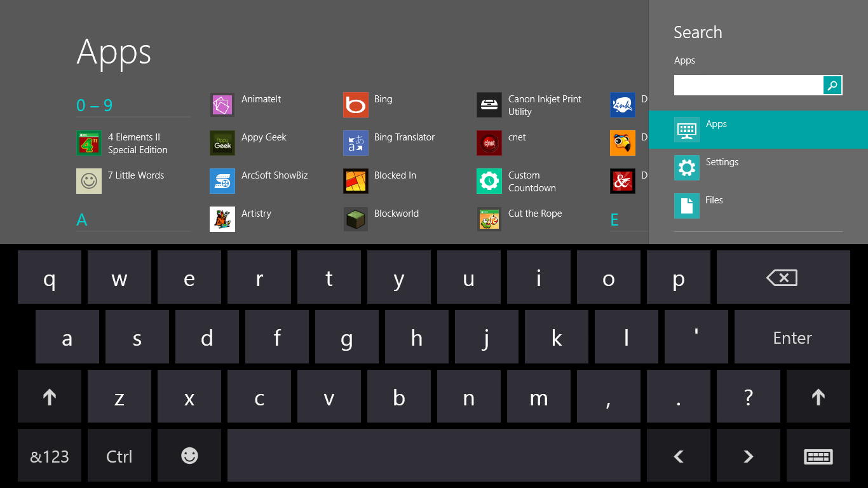Open the keyboard layout options key
The height and width of the screenshot is (488, 868).
pyautogui.click(x=818, y=456)
